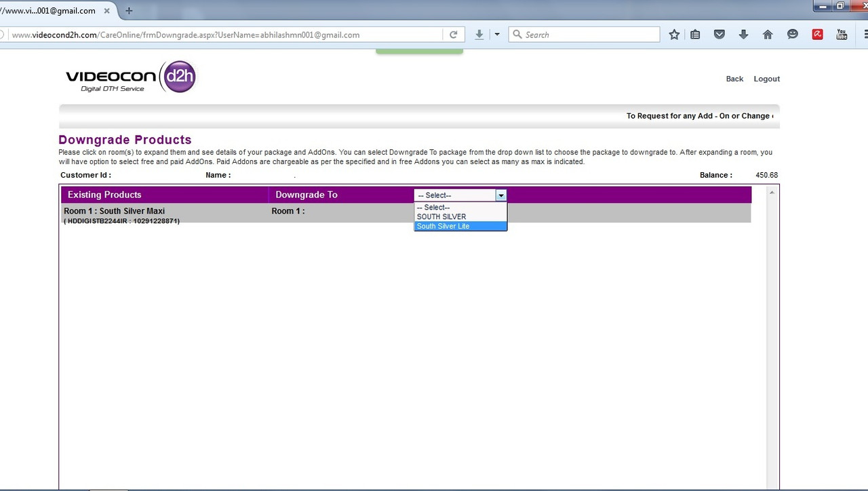
Task: Click the Downgrade Products heading
Action: click(125, 140)
